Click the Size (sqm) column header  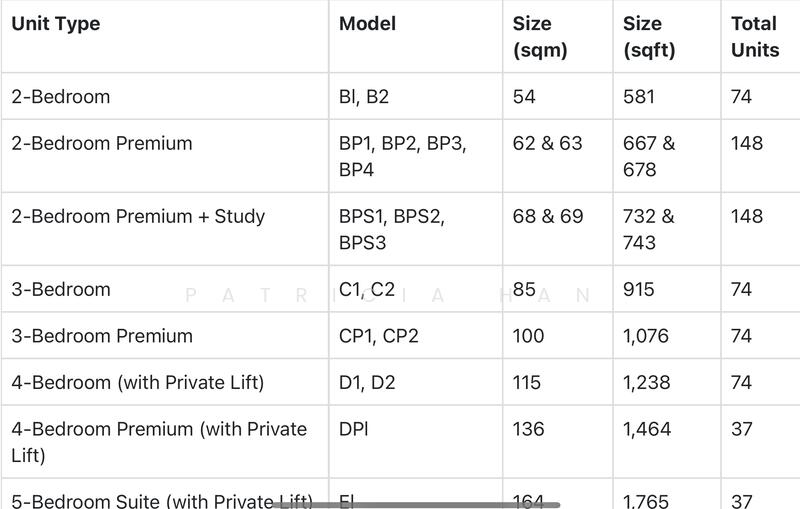(540, 37)
